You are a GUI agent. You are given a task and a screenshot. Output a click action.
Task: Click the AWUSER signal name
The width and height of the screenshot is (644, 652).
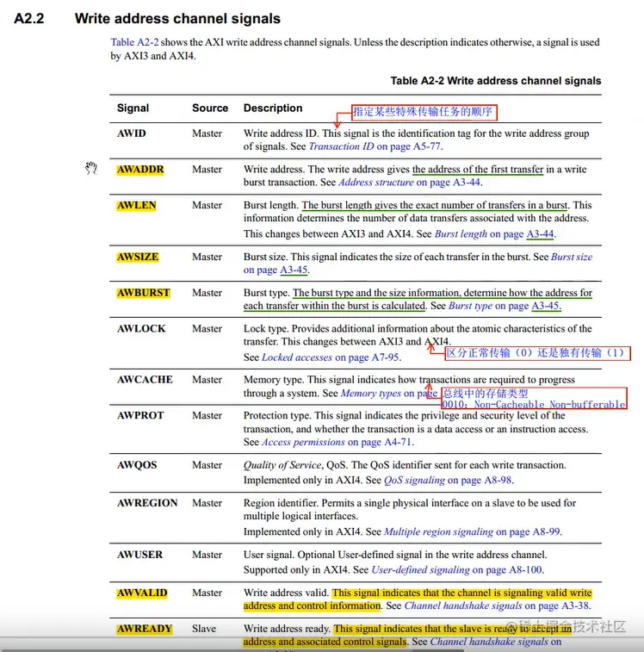[139, 555]
